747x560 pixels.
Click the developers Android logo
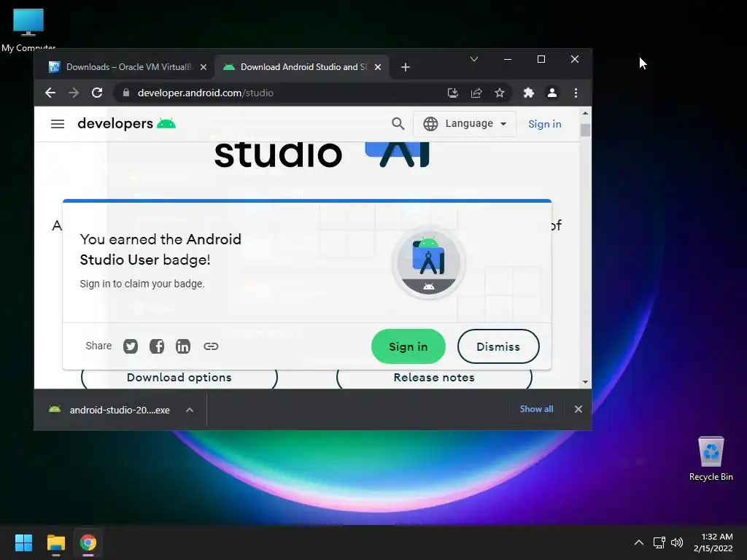(126, 123)
